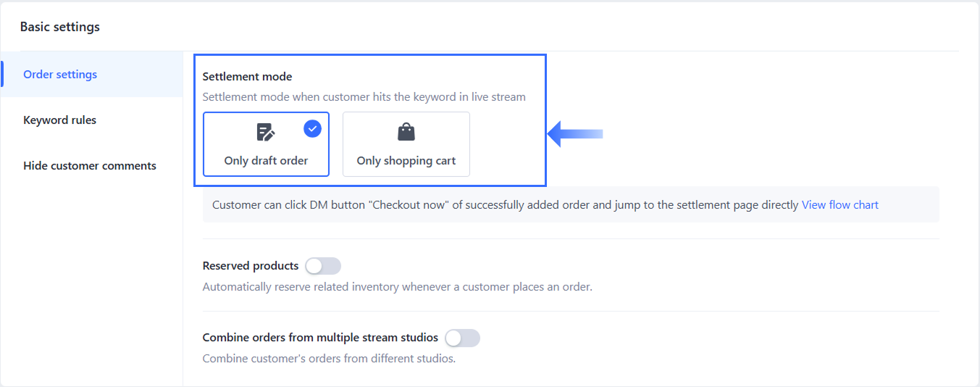
Task: Click the Basic settings heading
Action: tap(60, 27)
